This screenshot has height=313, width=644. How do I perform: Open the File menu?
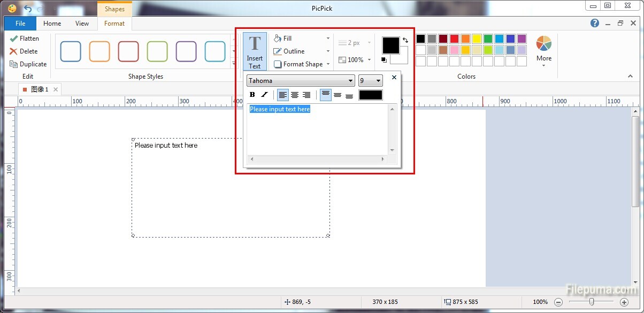pyautogui.click(x=20, y=24)
